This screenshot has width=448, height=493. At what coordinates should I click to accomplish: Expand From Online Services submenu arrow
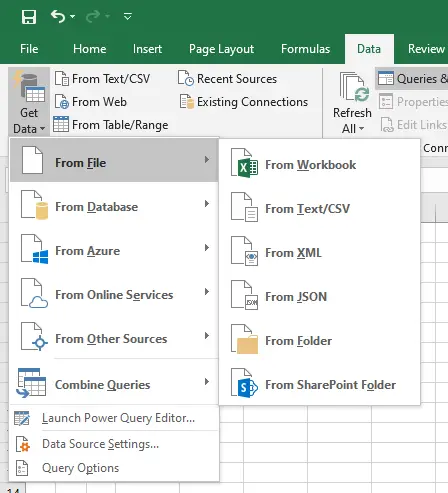click(207, 292)
